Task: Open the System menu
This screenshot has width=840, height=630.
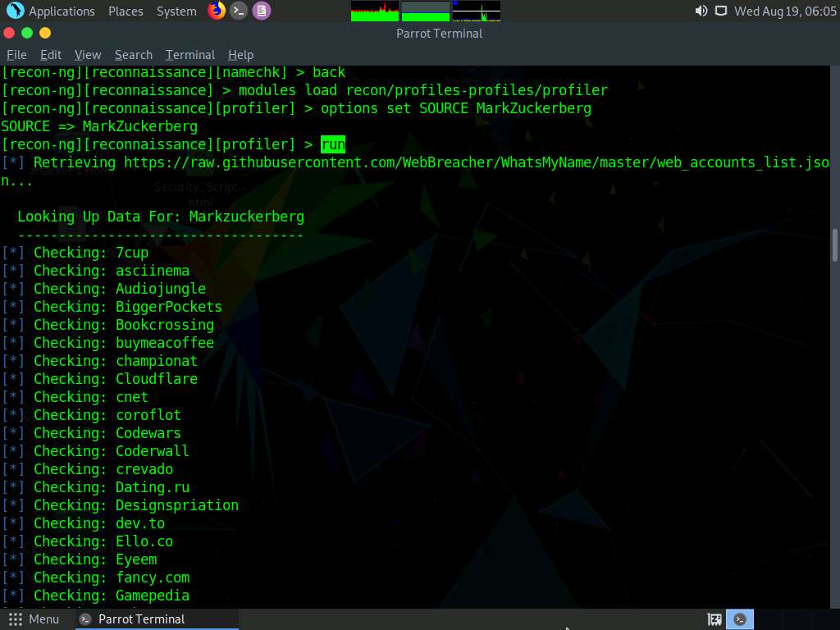Action: [176, 11]
